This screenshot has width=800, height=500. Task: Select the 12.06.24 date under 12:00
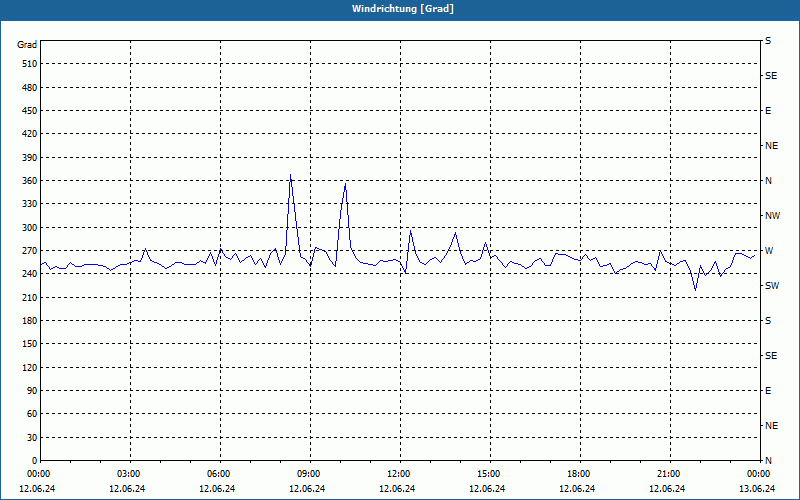pyautogui.click(x=397, y=489)
